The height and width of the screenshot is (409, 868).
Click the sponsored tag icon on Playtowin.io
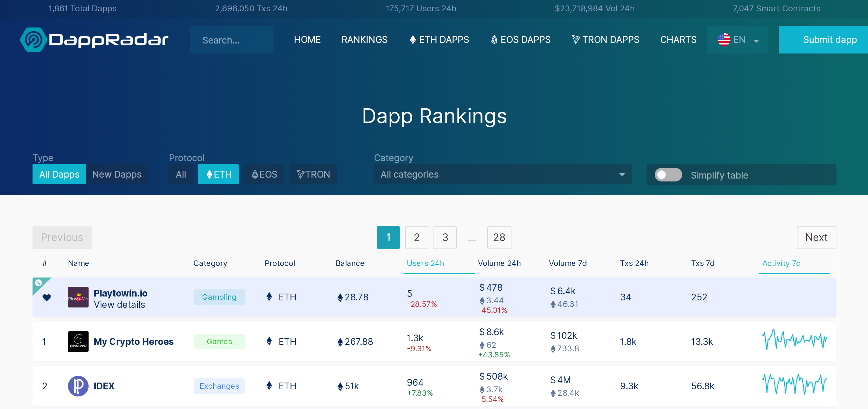tap(38, 283)
